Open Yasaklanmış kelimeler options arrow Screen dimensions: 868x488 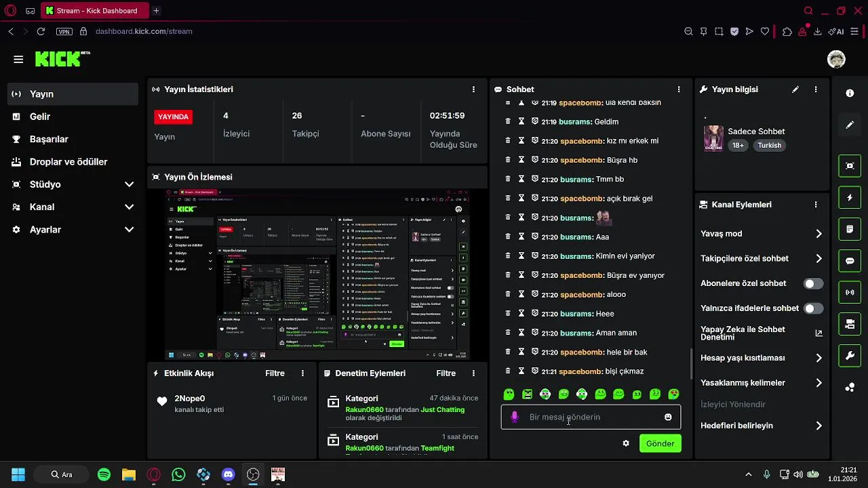[x=818, y=383]
